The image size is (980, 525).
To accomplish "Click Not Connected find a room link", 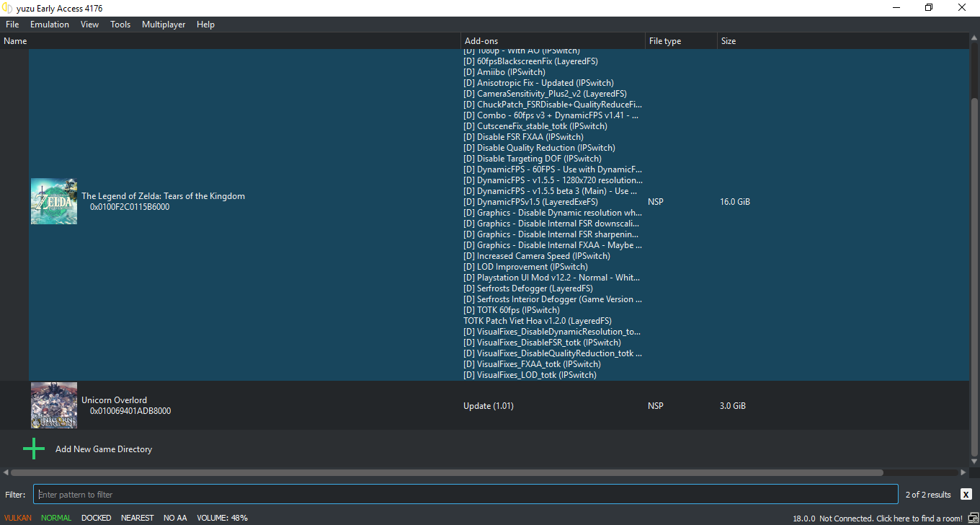I will [x=891, y=519].
